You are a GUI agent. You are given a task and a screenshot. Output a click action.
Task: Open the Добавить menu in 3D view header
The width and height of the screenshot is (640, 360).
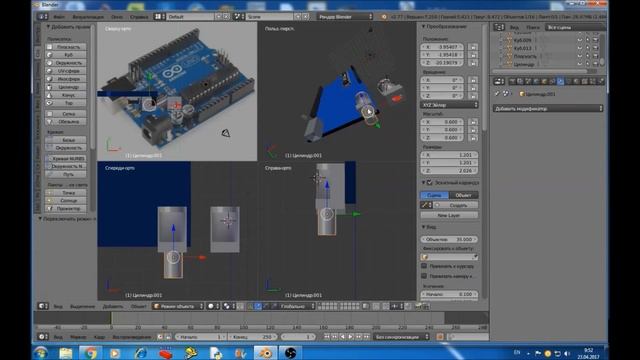coord(113,306)
